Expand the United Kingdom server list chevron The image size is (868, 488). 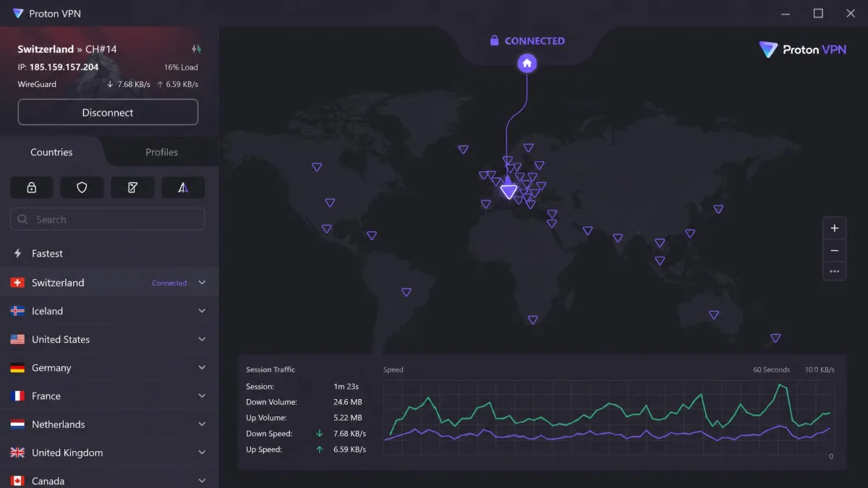point(202,453)
